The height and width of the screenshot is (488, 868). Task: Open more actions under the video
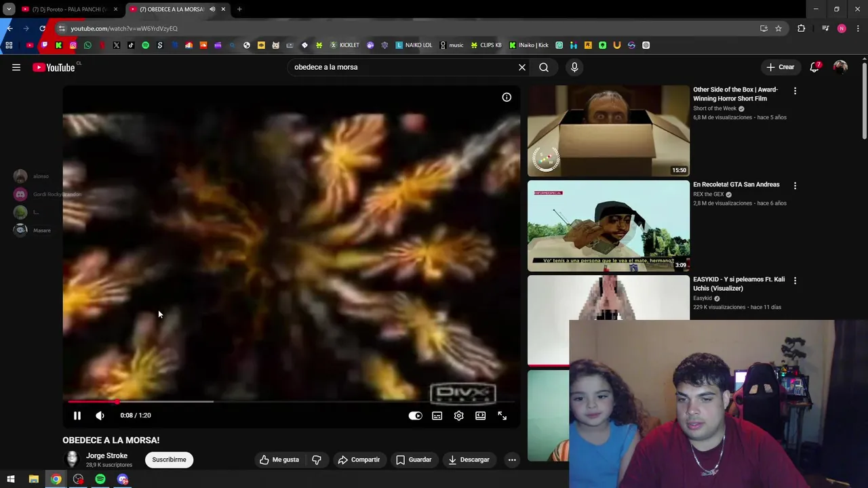click(512, 460)
